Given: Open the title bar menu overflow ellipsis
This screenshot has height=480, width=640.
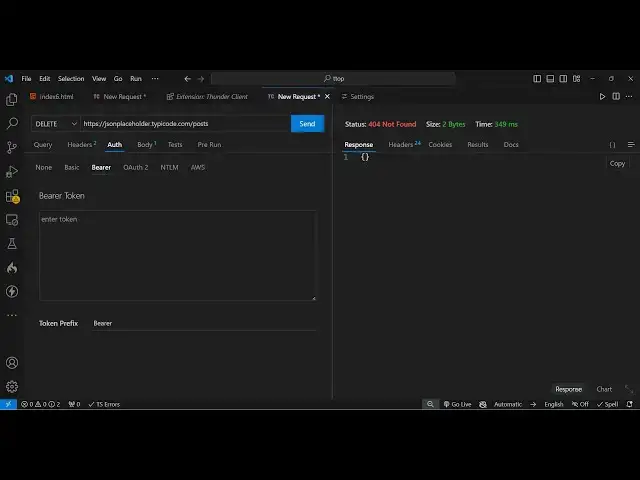Looking at the screenshot, I should [155, 78].
